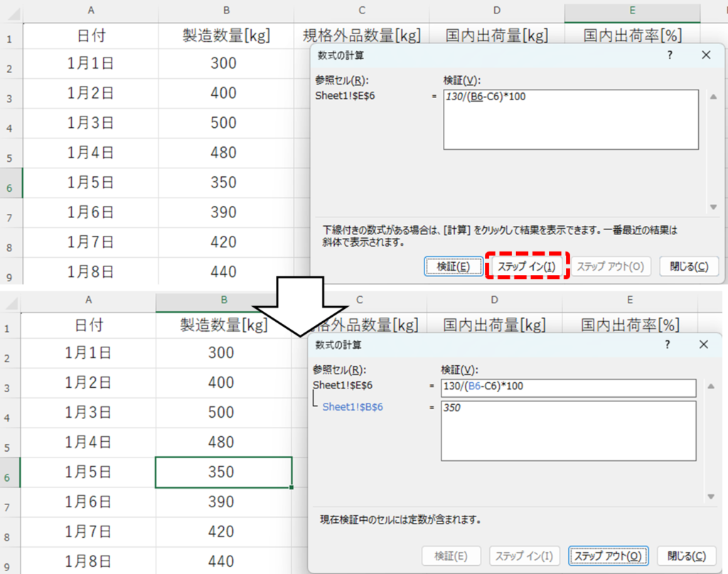This screenshot has height=574, width=728.
Task: Close lower 数式の計算 dialog with X icon
Action: [x=703, y=345]
